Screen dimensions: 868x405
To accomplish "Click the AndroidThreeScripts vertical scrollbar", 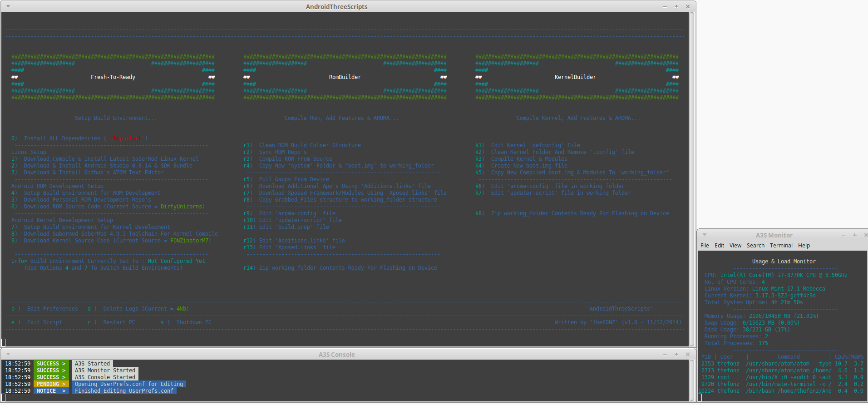I will pyautogui.click(x=692, y=179).
